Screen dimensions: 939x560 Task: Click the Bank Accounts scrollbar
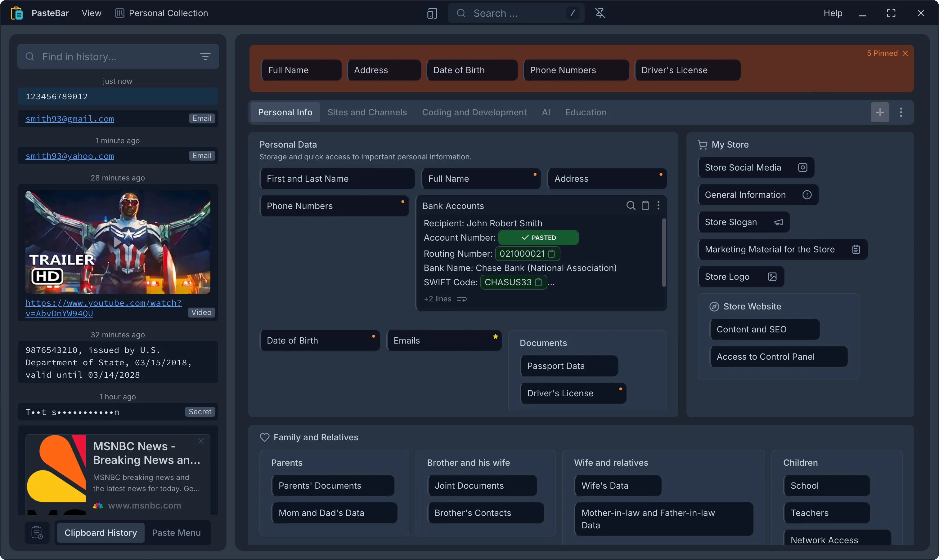click(x=663, y=253)
